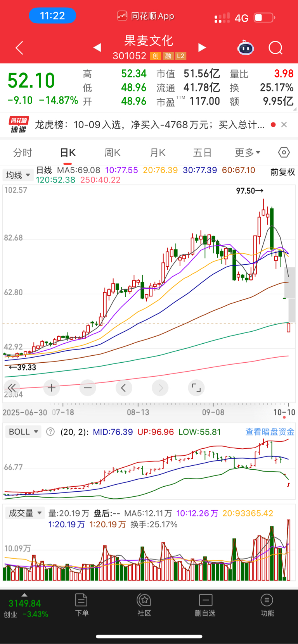Tap the MA5:69.08 legend value
Screen dimensions: 298x644
[79, 170]
